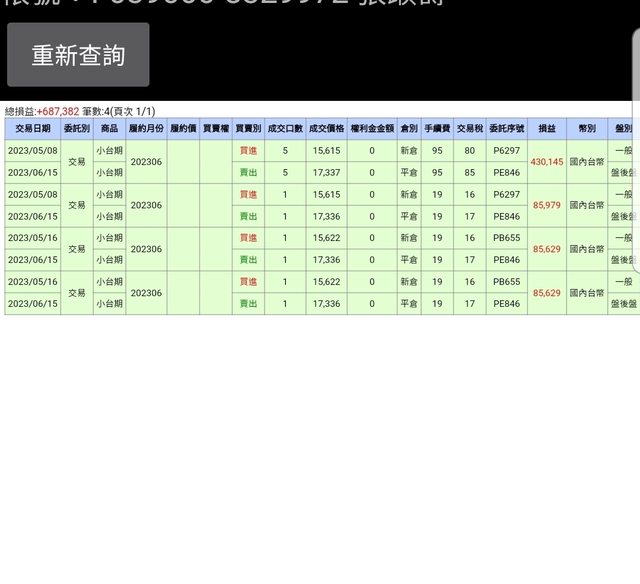Click the 買賣別 column header

point(248,129)
